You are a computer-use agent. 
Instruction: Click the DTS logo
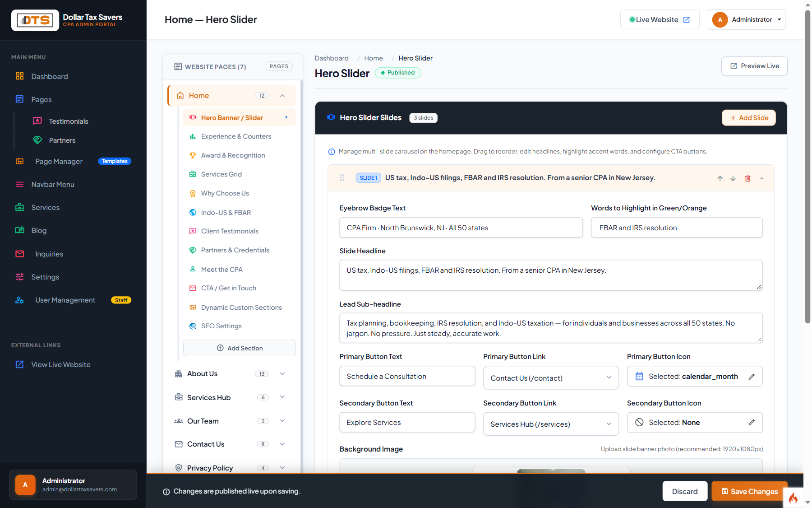click(35, 20)
